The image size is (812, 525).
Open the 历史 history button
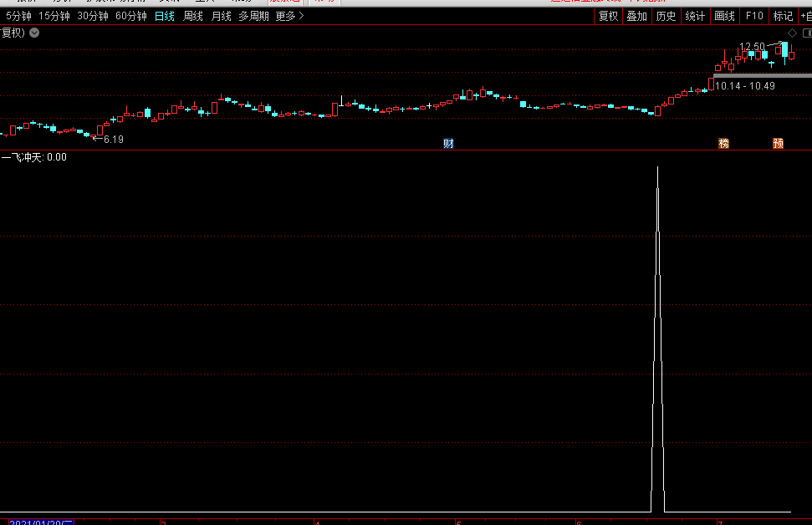666,16
